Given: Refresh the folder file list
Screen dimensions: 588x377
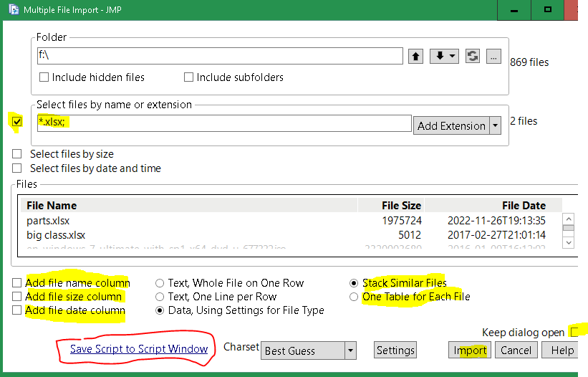Looking at the screenshot, I should [472, 57].
